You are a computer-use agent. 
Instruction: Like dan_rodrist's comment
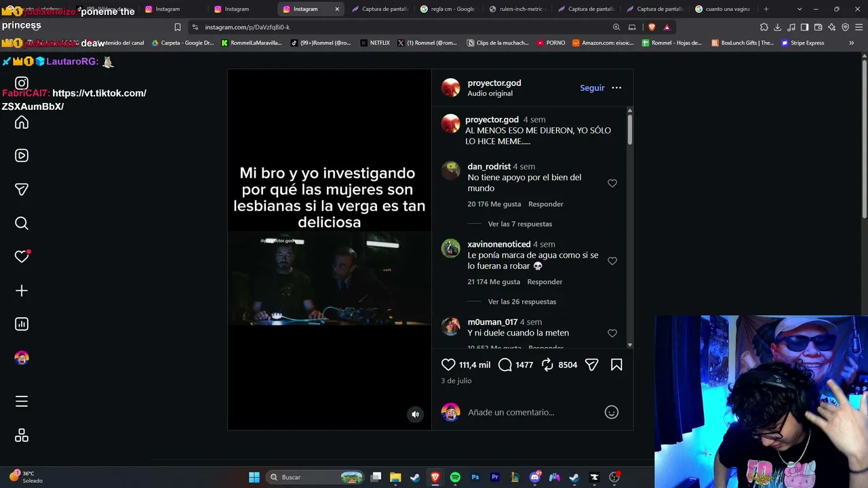click(612, 183)
